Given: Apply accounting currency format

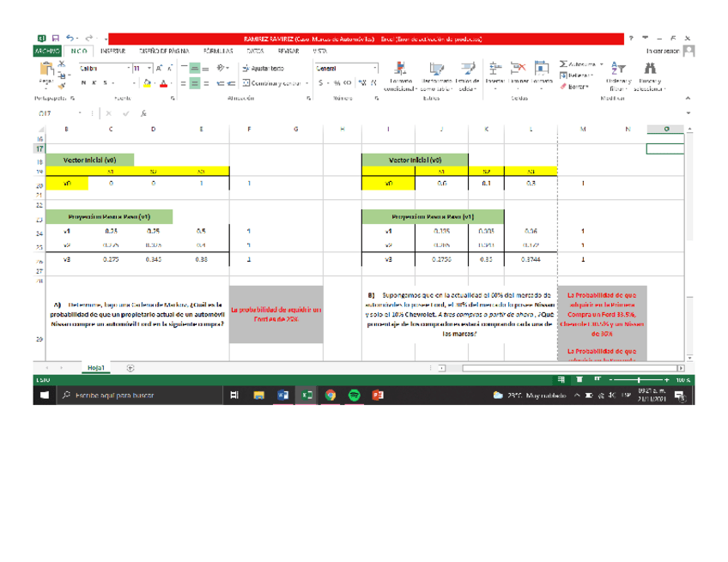Looking at the screenshot, I should pos(321,83).
